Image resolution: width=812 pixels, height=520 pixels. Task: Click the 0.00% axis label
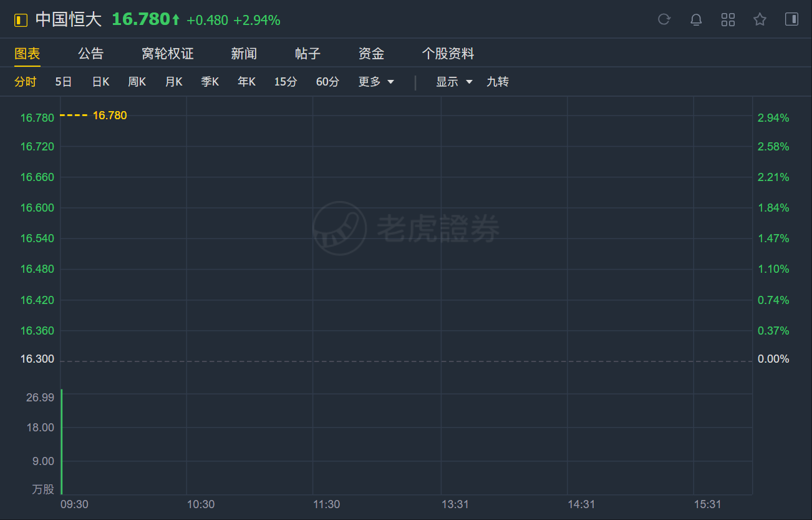(773, 359)
